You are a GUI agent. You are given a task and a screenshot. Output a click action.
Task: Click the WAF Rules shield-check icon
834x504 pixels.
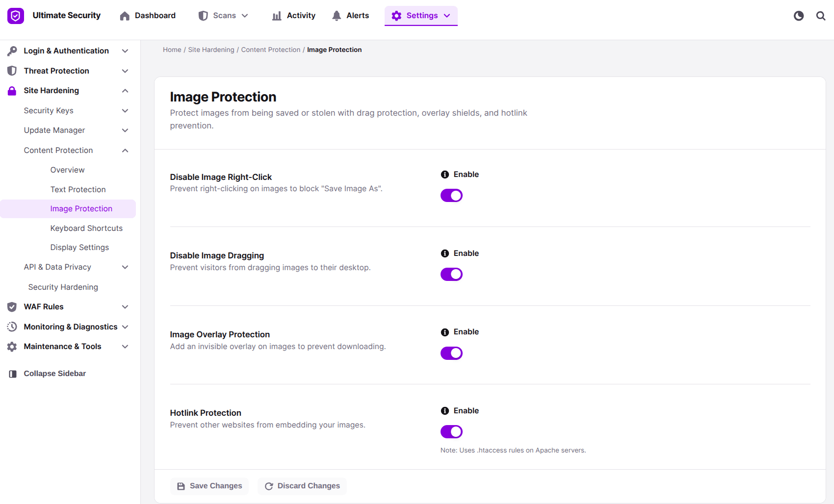tap(12, 307)
